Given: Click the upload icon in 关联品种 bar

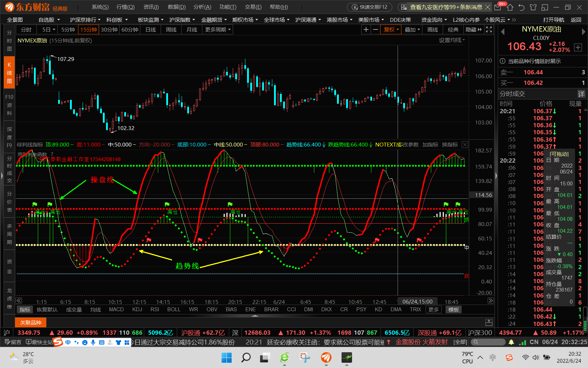Looking at the screenshot, I should [489, 322].
